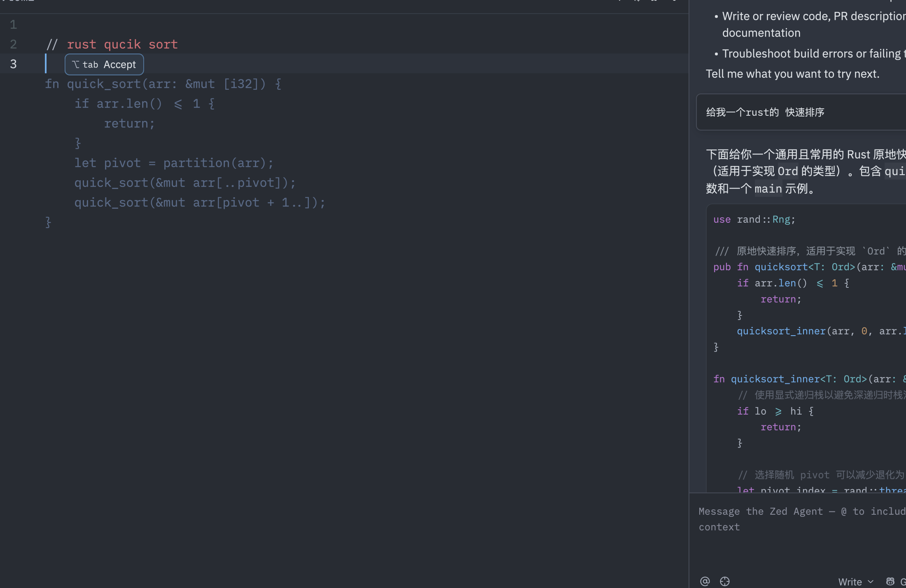906x588 pixels.
Task: Click the divider between editor and agent panel
Action: 689,288
